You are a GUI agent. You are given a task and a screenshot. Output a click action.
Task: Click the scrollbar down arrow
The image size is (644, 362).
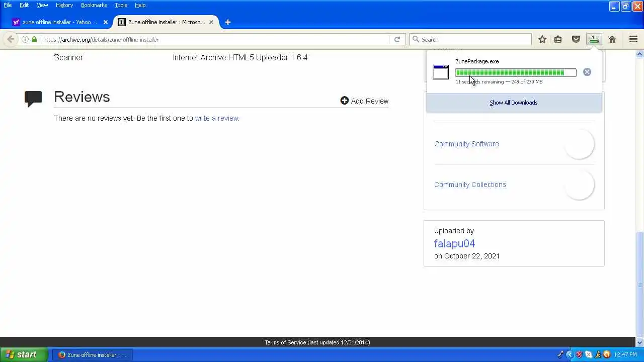point(640,343)
